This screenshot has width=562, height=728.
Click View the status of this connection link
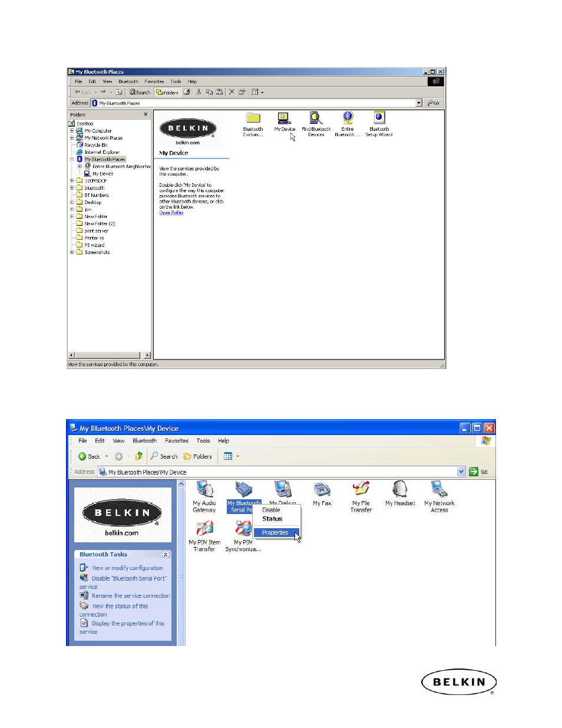(x=114, y=610)
